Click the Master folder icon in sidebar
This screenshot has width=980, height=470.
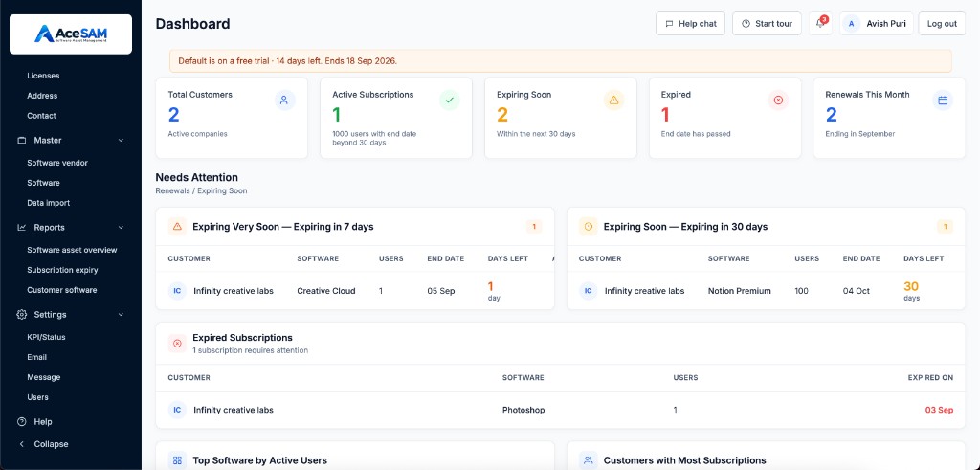pos(22,141)
